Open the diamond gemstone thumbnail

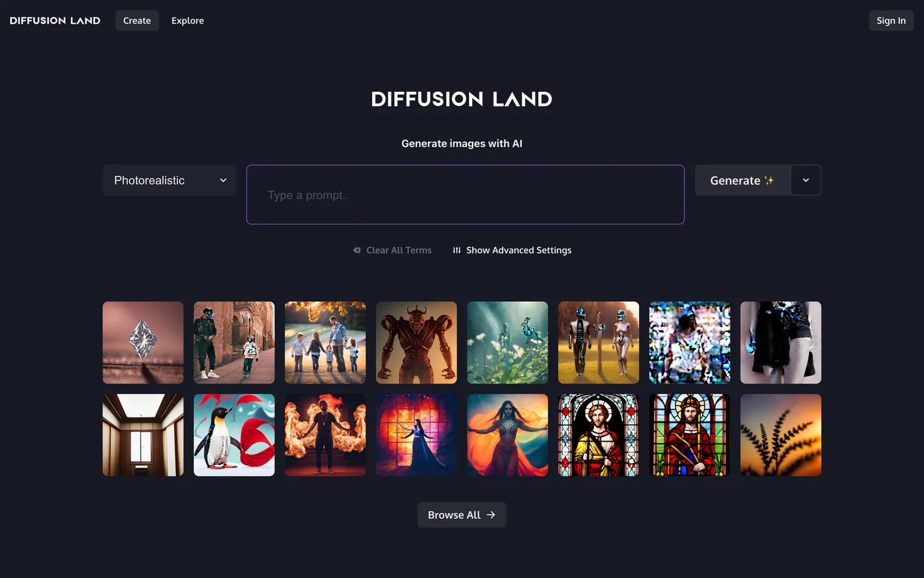coord(143,343)
